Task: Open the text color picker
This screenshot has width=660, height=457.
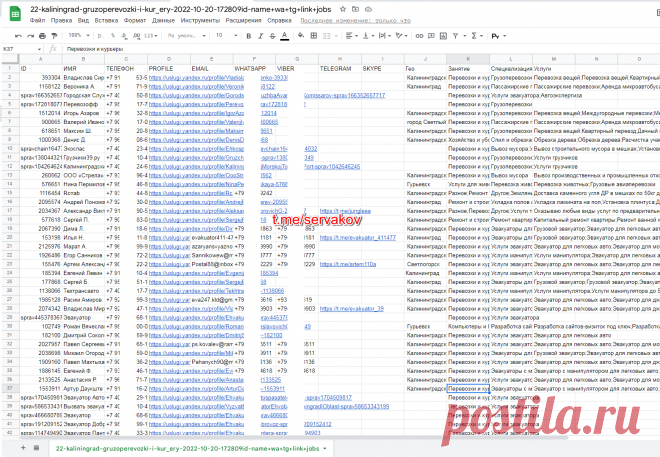Action: click(285, 36)
